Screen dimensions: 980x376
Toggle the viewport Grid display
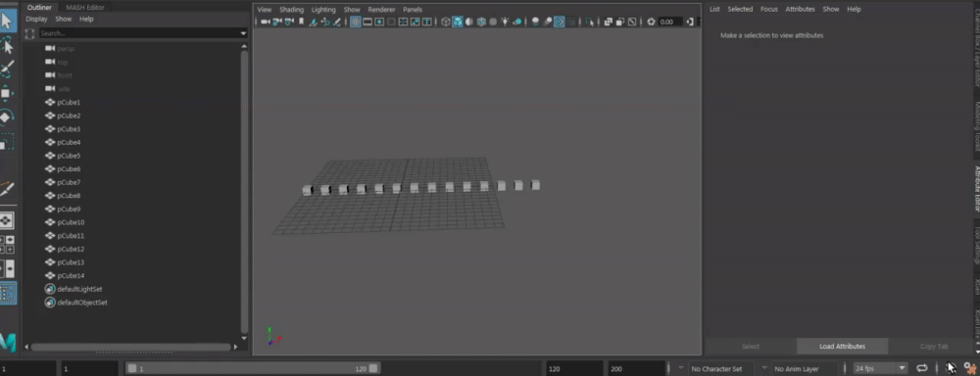(356, 22)
